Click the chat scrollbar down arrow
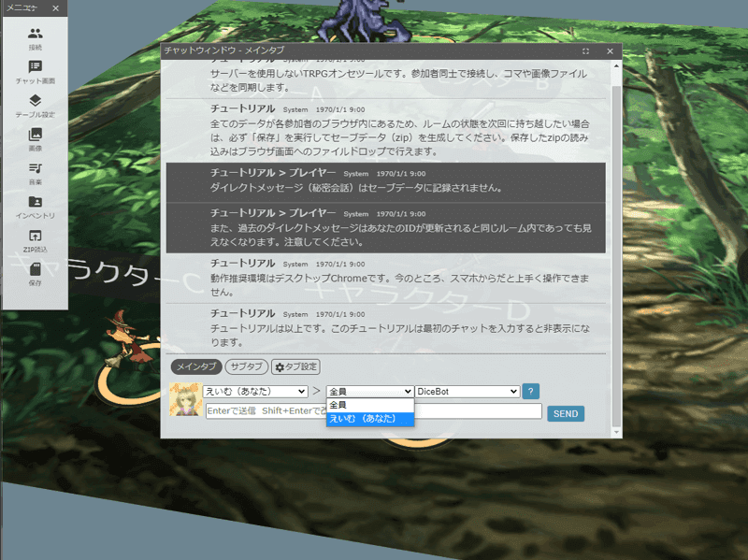 (616, 432)
